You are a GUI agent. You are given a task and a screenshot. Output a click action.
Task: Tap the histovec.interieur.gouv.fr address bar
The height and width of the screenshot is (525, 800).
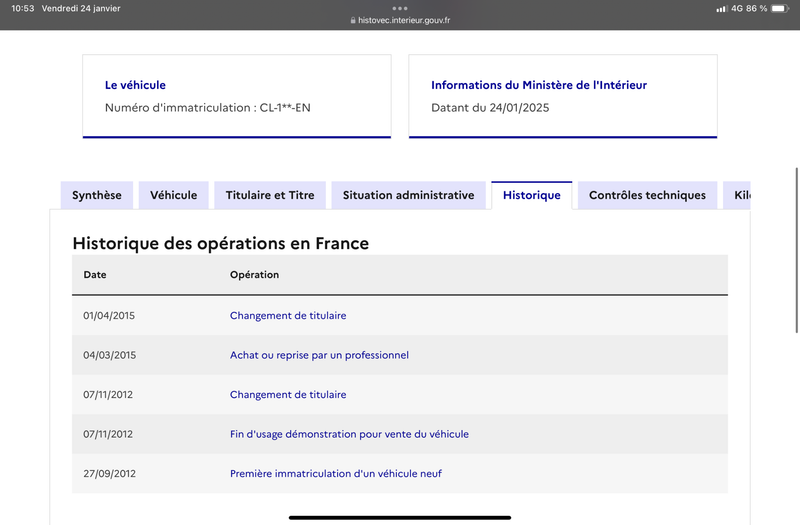(400, 20)
